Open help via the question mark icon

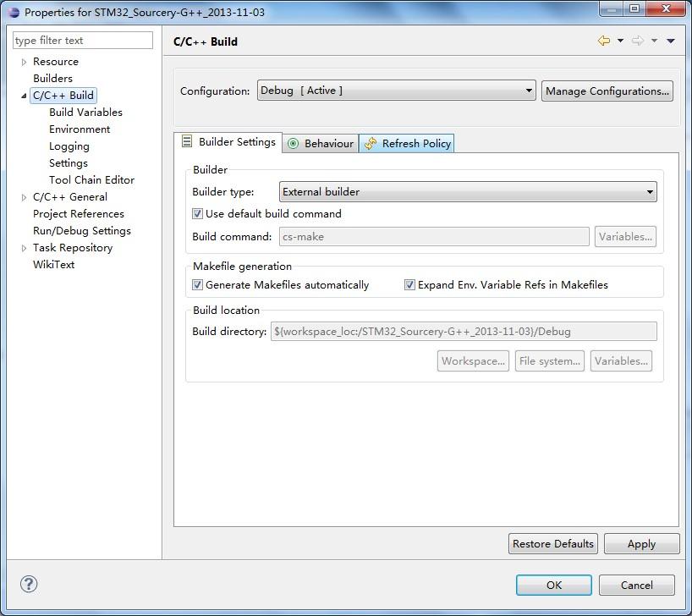click(28, 584)
